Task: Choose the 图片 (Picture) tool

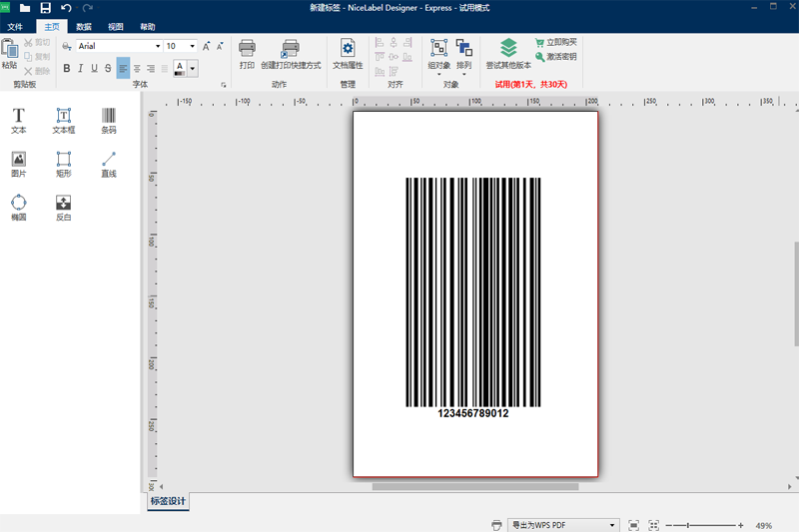Action: 19,164
